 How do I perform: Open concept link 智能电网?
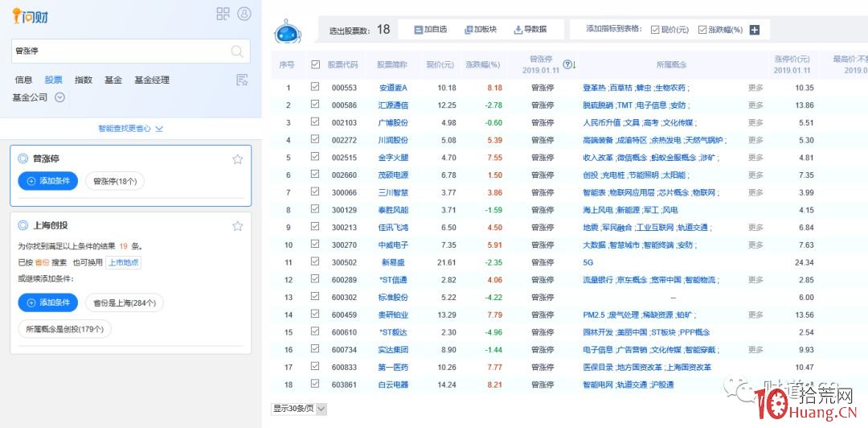click(x=599, y=385)
